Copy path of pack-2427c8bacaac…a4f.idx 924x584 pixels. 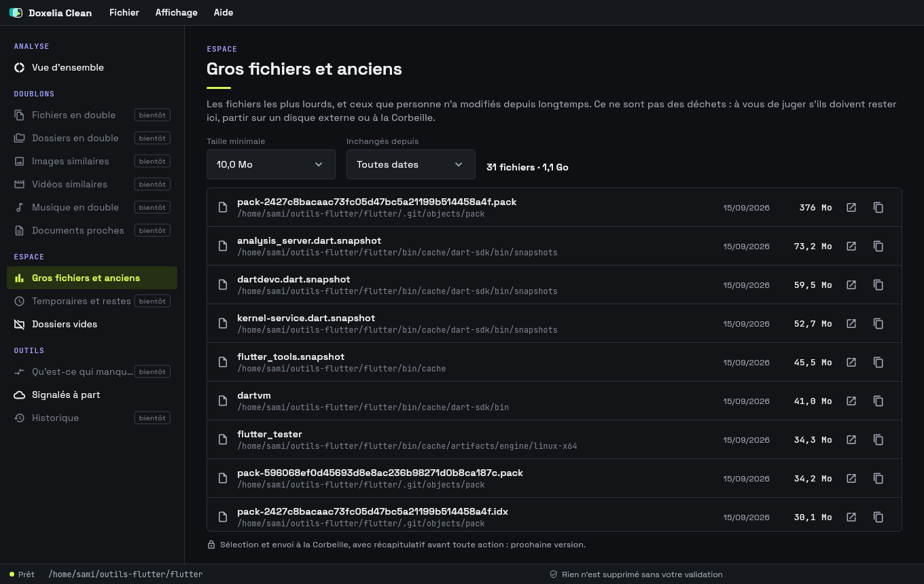point(878,517)
